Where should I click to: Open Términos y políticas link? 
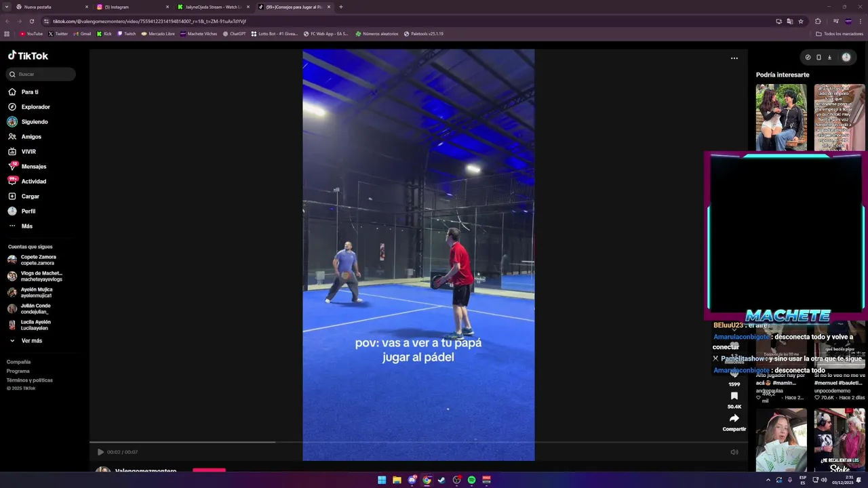(x=29, y=380)
